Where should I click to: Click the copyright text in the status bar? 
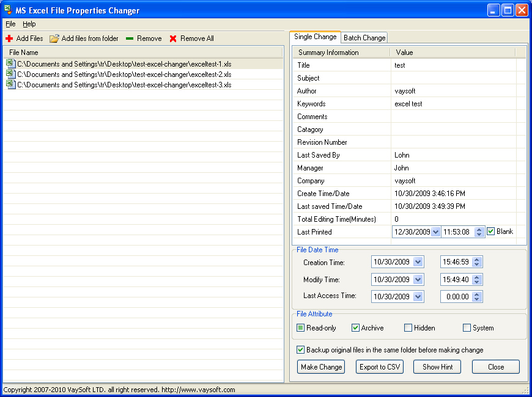pos(119,390)
